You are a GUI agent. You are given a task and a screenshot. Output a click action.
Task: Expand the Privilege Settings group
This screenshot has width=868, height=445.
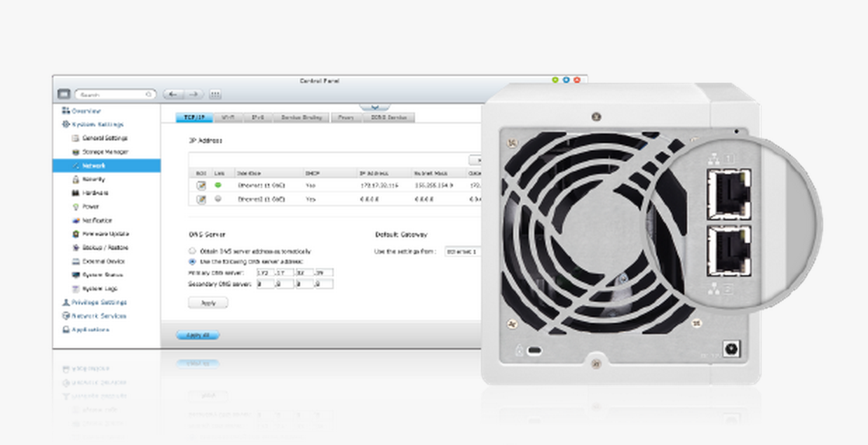94,302
